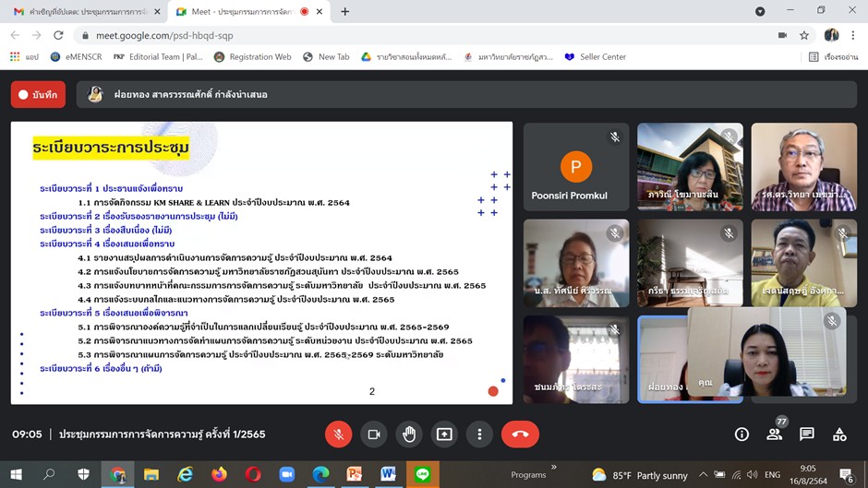Bookmark this page with star icon
Image resolution: width=868 pixels, height=488 pixels.
(x=804, y=35)
